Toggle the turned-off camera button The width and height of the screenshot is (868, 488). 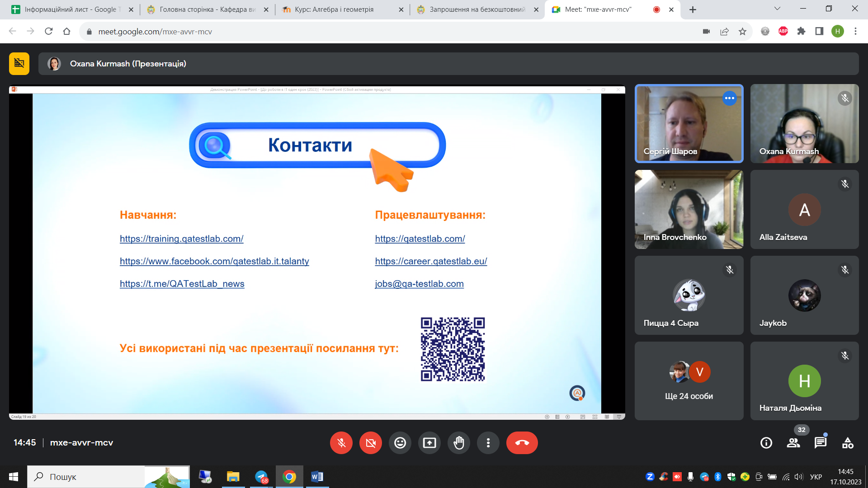click(371, 443)
